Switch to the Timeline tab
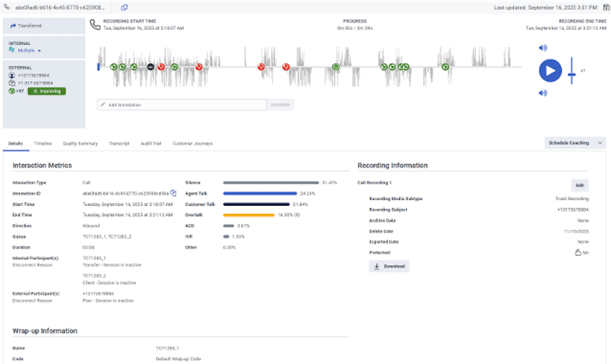 click(43, 144)
